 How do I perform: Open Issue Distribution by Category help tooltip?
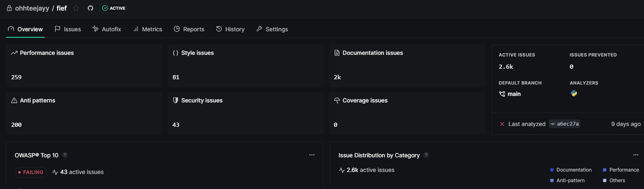coord(426,155)
